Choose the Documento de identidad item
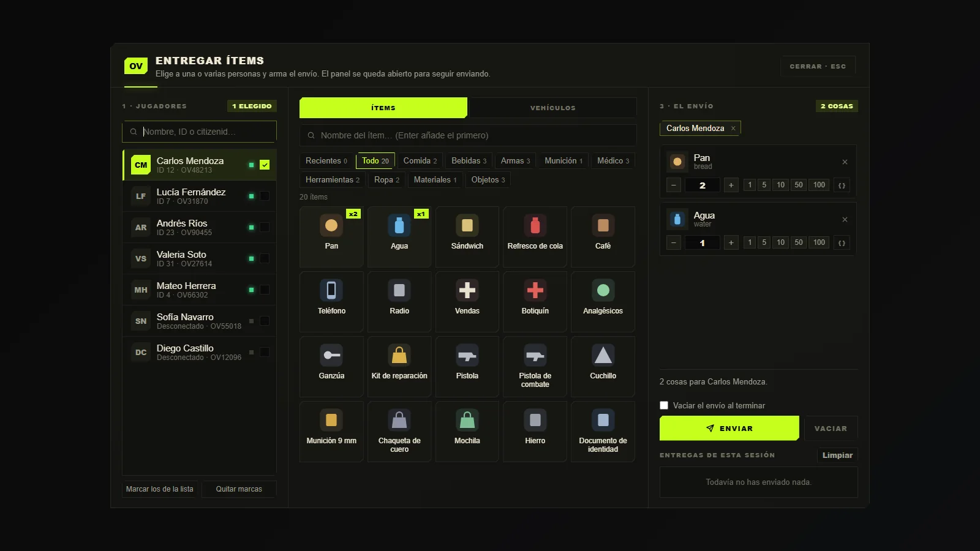This screenshot has height=551, width=980. click(x=603, y=431)
